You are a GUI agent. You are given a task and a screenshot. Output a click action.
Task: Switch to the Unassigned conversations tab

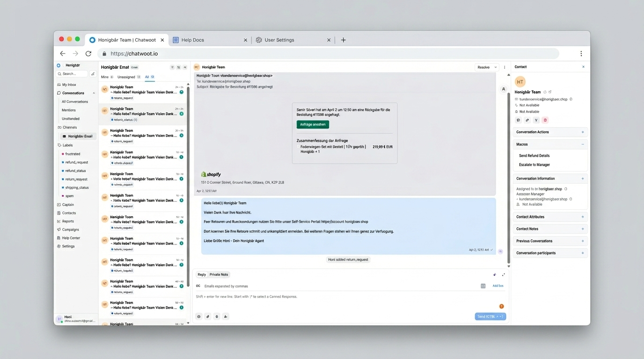point(126,77)
